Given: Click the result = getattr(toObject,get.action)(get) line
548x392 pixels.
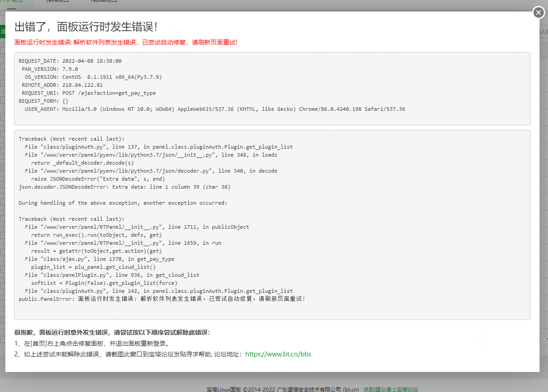Looking at the screenshot, I should [97, 251].
